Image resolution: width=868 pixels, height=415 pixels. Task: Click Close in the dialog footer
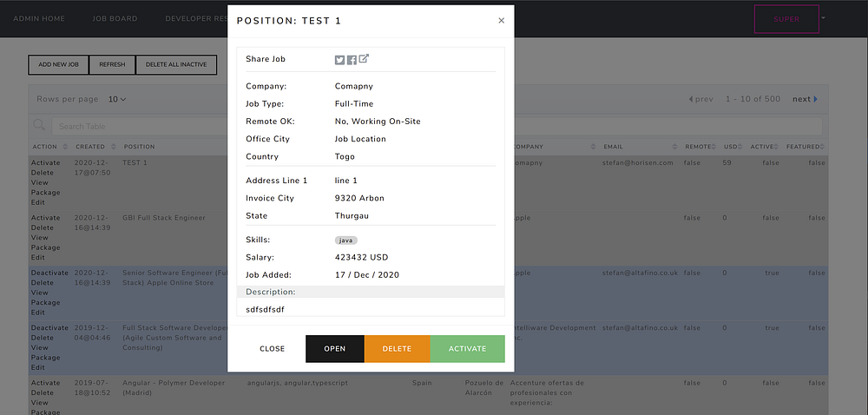tap(272, 349)
